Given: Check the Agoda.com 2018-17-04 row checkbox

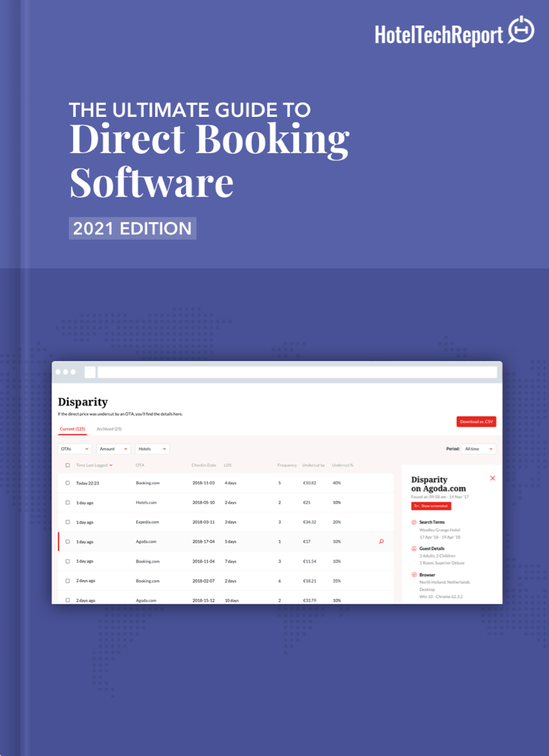Looking at the screenshot, I should coord(68,541).
